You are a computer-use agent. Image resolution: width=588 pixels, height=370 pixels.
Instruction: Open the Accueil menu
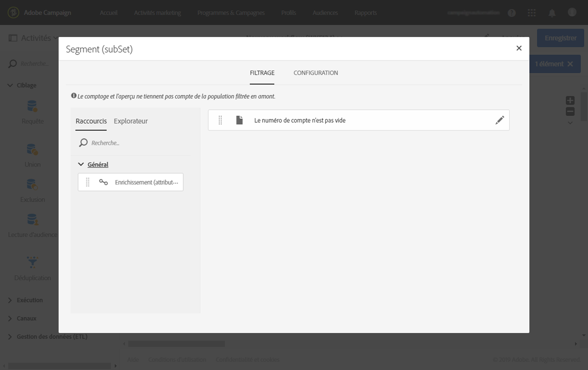109,13
